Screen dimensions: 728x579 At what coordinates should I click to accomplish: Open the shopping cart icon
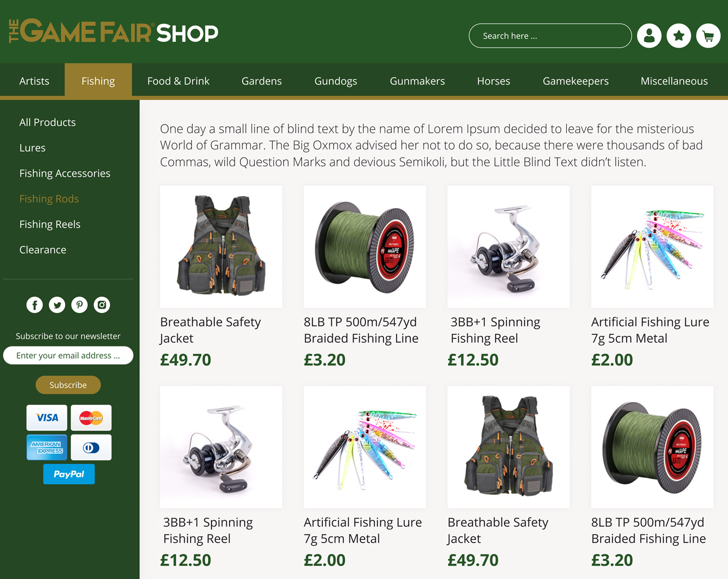(x=708, y=36)
